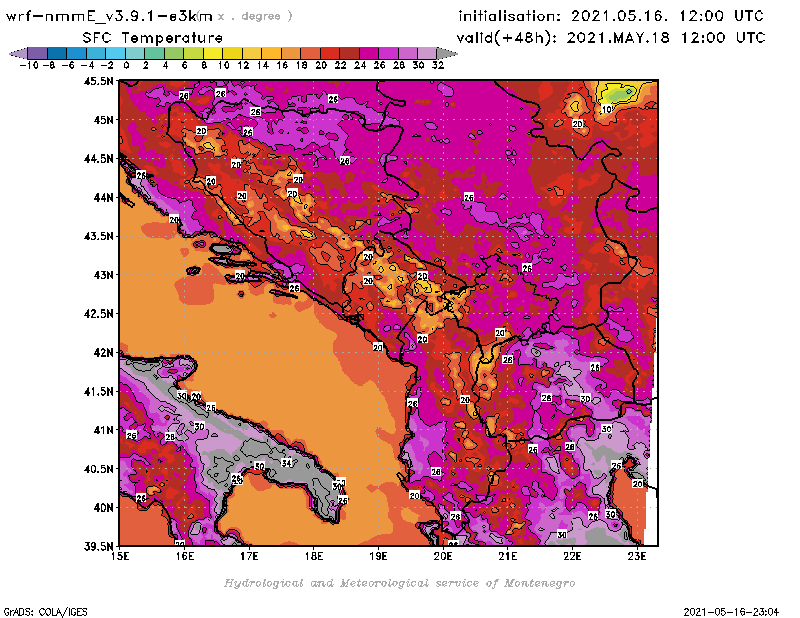Click the legend tick label "32"
Image resolution: width=800 pixels, height=618 pixels.
tap(438, 65)
